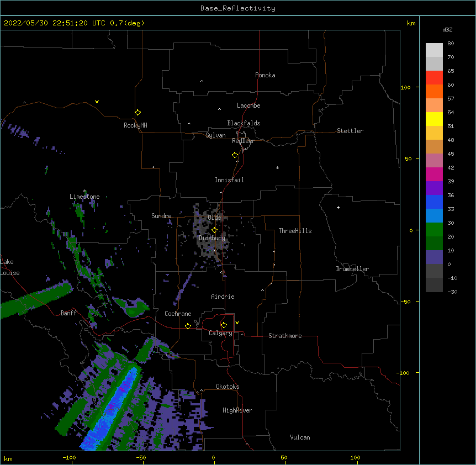Screen dimensions: 476x465
Task: Click the white plus marker north of Drumheller
Action: pyautogui.click(x=338, y=207)
